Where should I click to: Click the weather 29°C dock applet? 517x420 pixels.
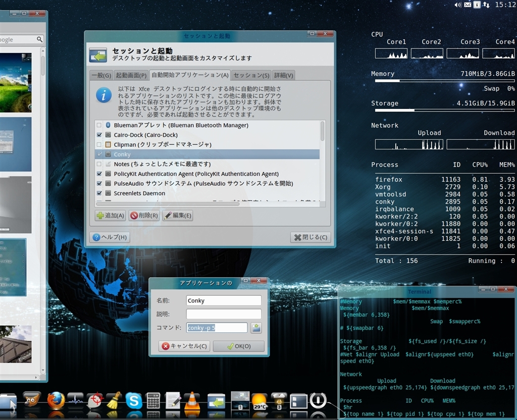click(x=260, y=401)
